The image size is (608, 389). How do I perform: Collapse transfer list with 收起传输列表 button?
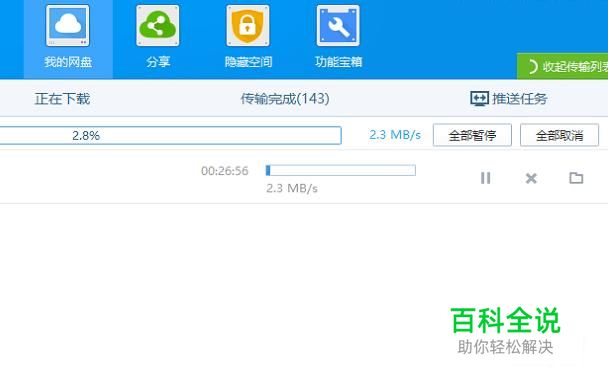[x=563, y=66]
